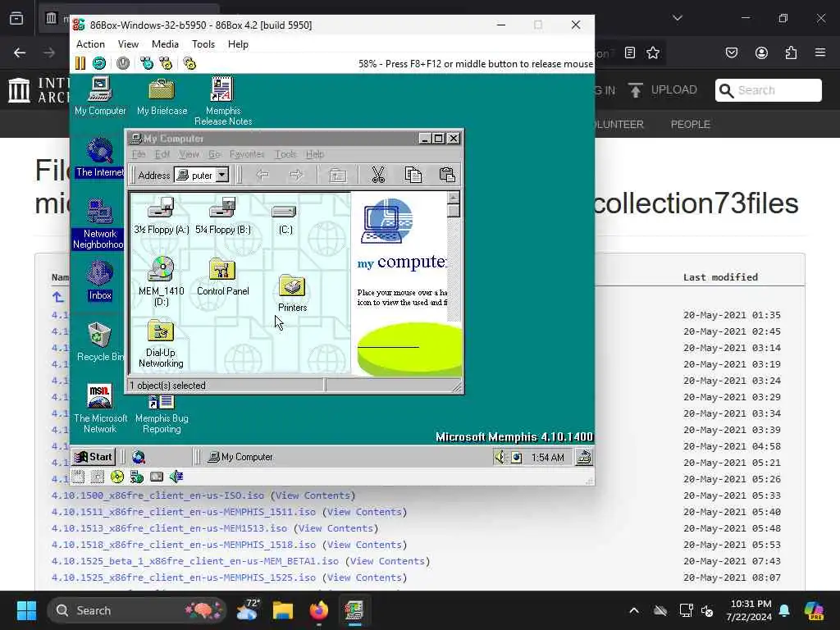The height and width of the screenshot is (630, 840).
Task: Select the Printers folder
Action: (x=292, y=294)
